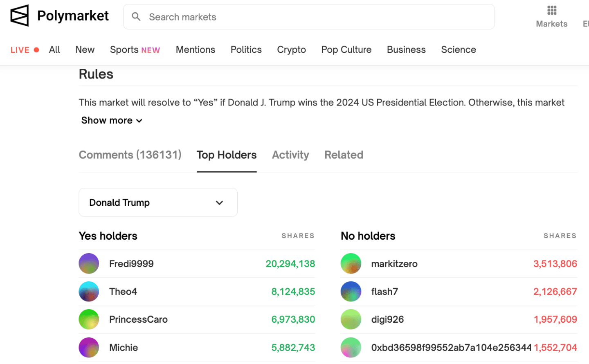Click the search magnifier icon
This screenshot has width=589, height=364.
point(136,17)
